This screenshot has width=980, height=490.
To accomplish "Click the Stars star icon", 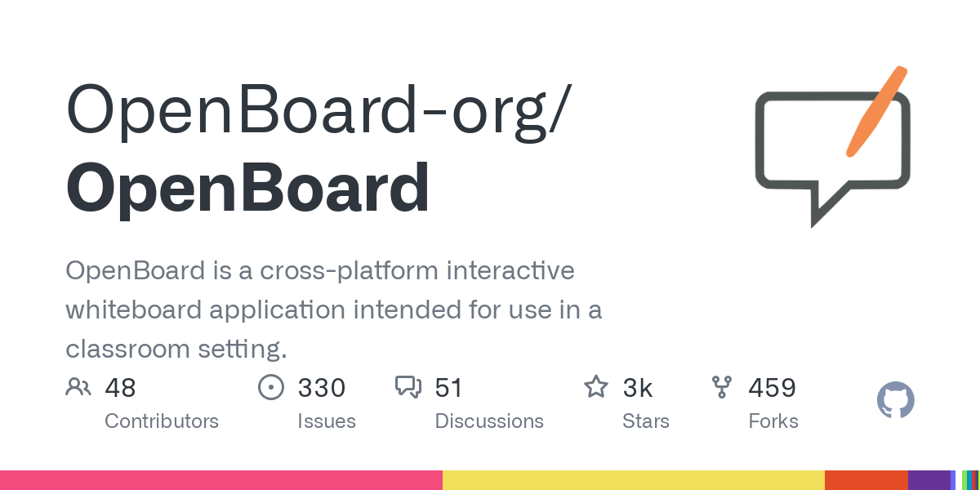I will (596, 387).
